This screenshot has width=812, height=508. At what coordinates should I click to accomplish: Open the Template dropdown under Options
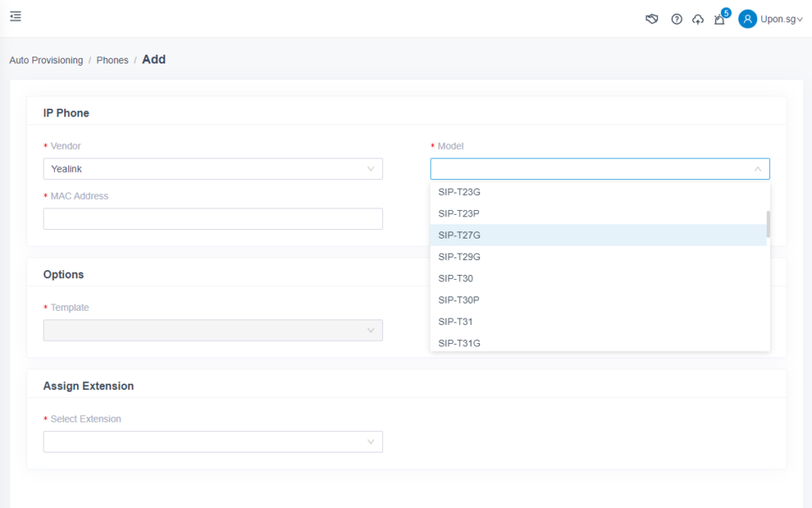coord(213,330)
